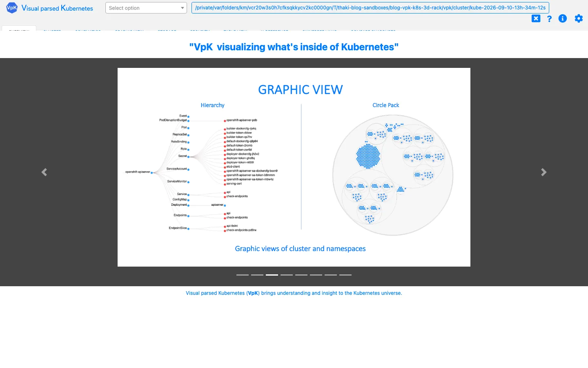Click the Hierarchy diagram label
This screenshot has height=368, width=588.
pos(212,105)
